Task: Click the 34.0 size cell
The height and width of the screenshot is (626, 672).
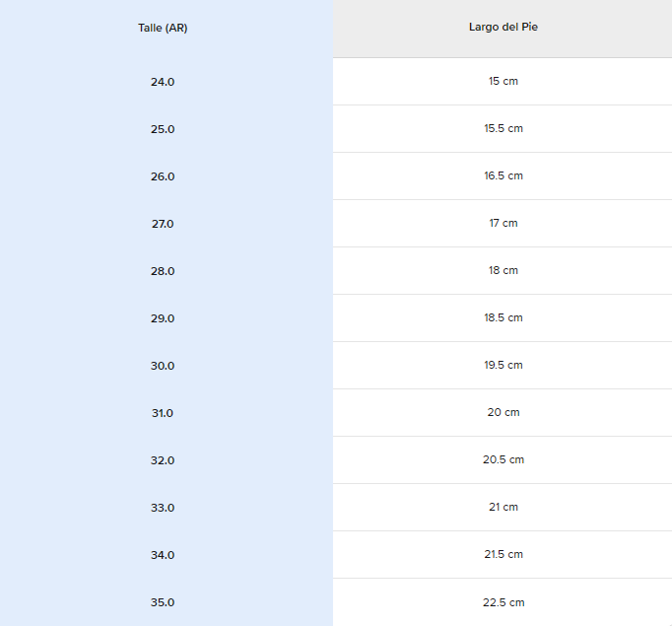Action: (163, 555)
